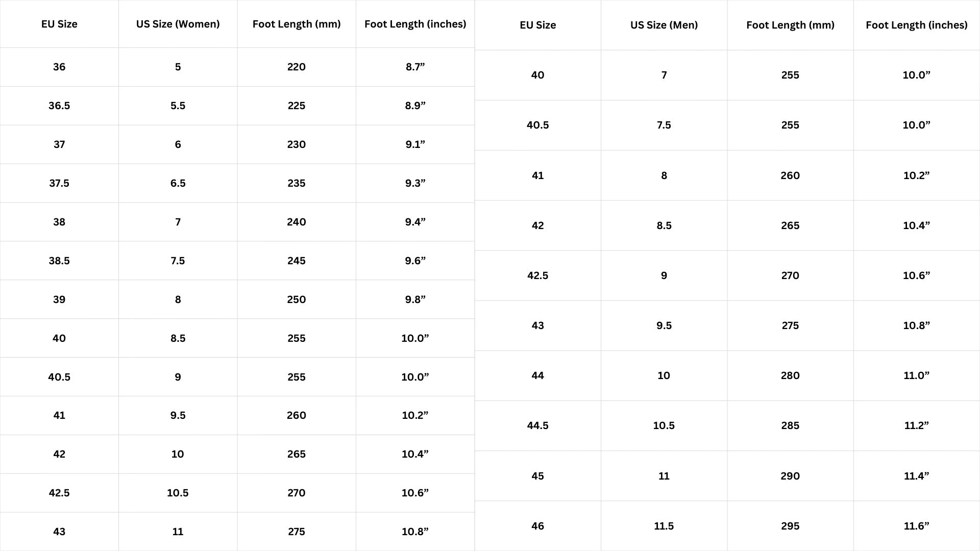
Task: Select the EU size 36 cell
Action: tap(59, 67)
